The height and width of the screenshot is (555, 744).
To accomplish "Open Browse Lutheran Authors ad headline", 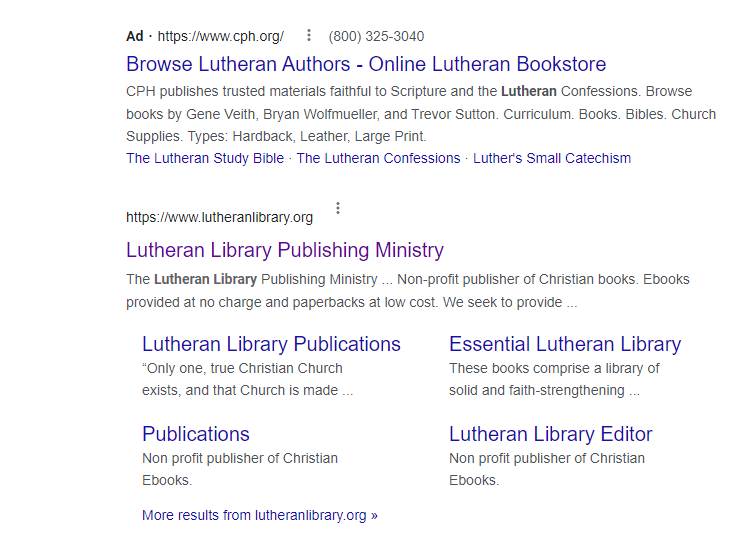I will coord(366,64).
